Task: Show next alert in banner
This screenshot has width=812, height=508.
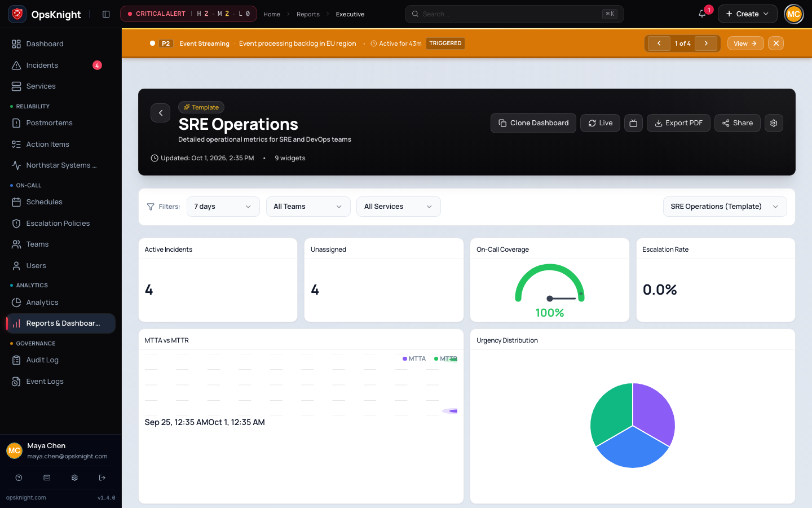Action: pos(706,43)
